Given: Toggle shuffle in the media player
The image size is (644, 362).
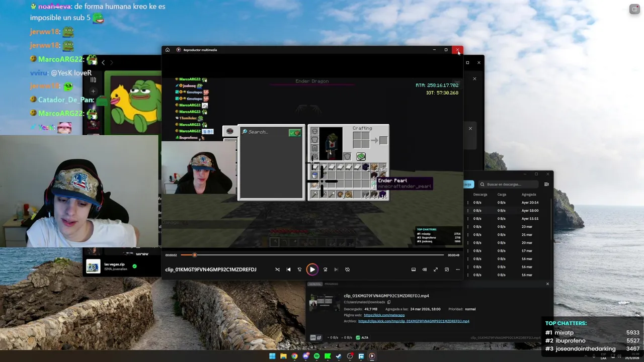Looking at the screenshot, I should 277,269.
